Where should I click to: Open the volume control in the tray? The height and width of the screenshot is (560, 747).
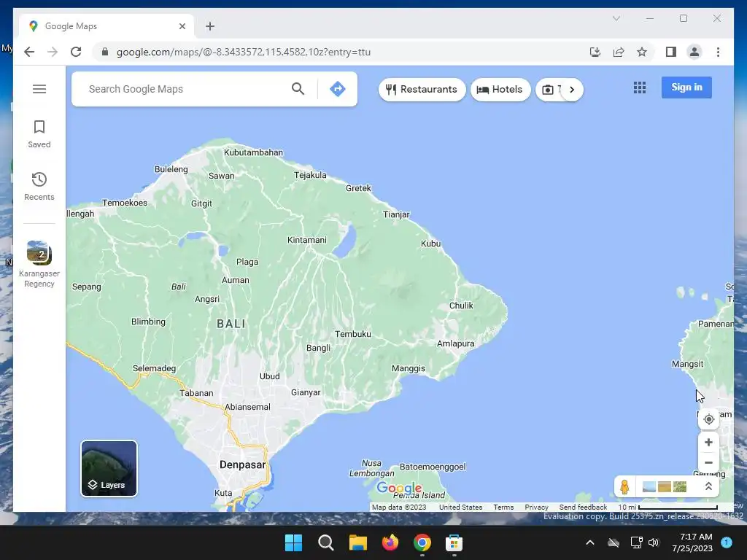(x=654, y=542)
